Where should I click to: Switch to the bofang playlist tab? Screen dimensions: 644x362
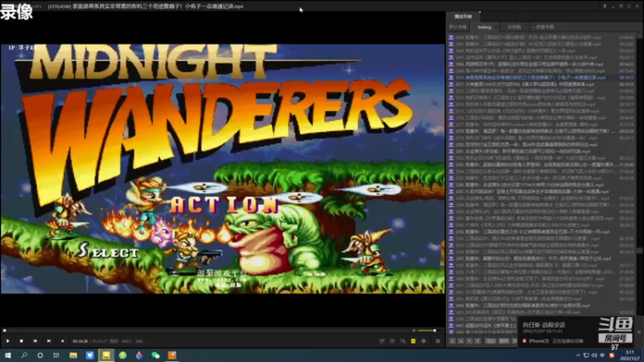(x=485, y=27)
